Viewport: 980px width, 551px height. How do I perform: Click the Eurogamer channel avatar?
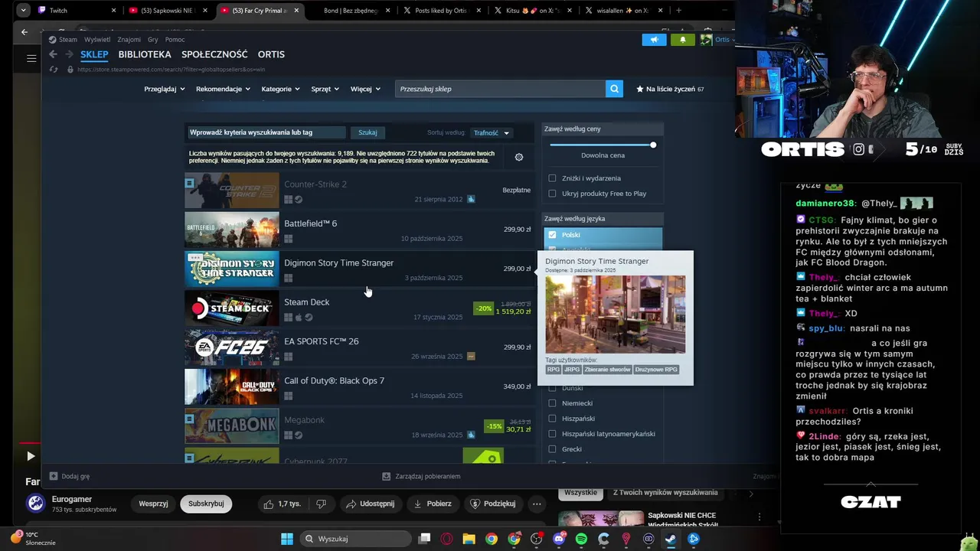pyautogui.click(x=36, y=503)
